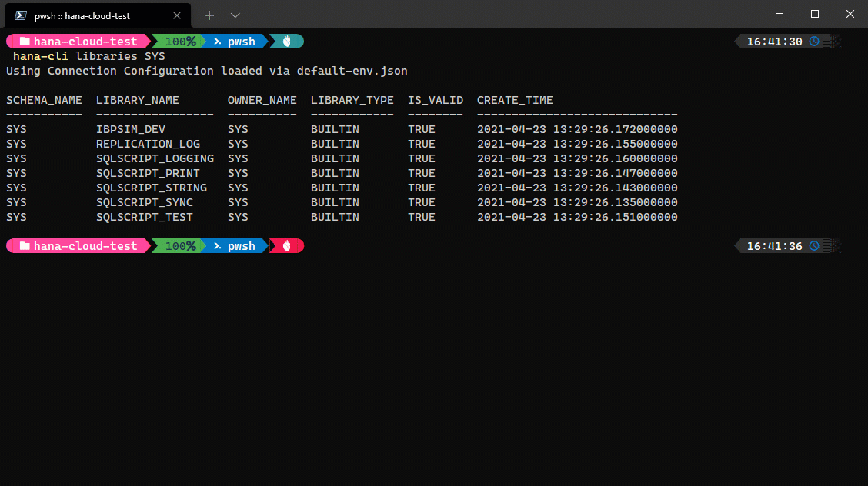The image size is (868, 486).
Task: Click the pwsh label in the blue segment
Action: [x=241, y=41]
